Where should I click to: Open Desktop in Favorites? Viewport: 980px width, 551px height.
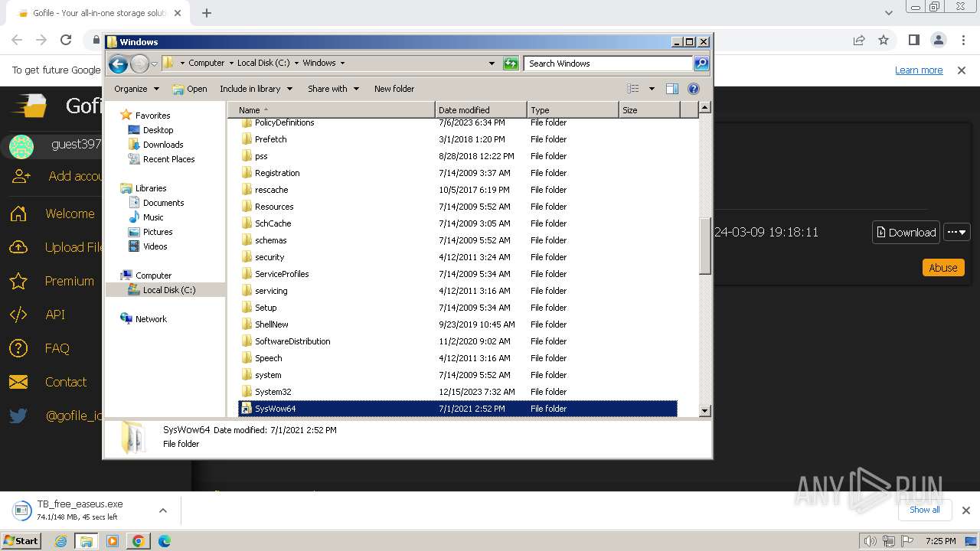coord(158,130)
